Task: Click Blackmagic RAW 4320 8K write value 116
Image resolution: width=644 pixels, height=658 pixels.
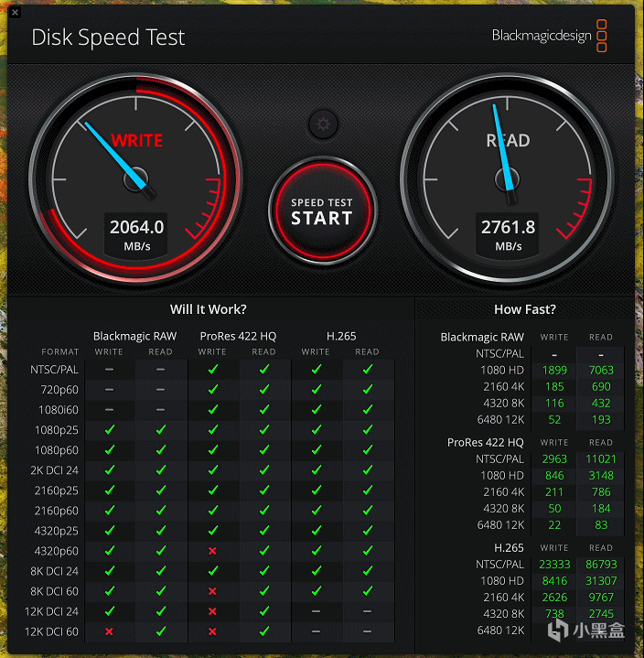Action: coord(554,403)
